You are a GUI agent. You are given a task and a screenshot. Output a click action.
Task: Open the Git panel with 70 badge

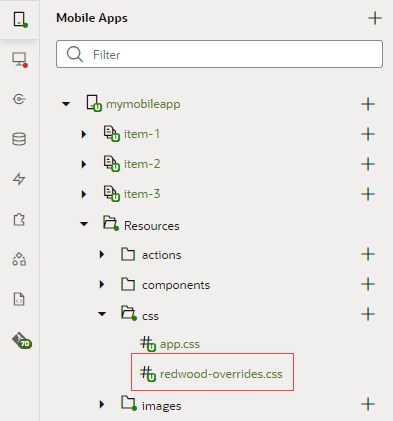(22, 340)
